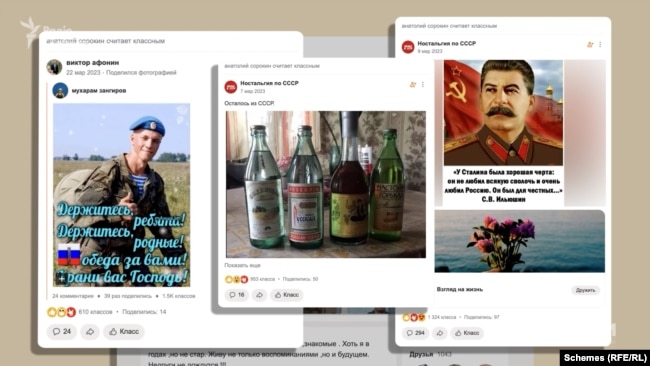Share the bottles post

click(260, 295)
